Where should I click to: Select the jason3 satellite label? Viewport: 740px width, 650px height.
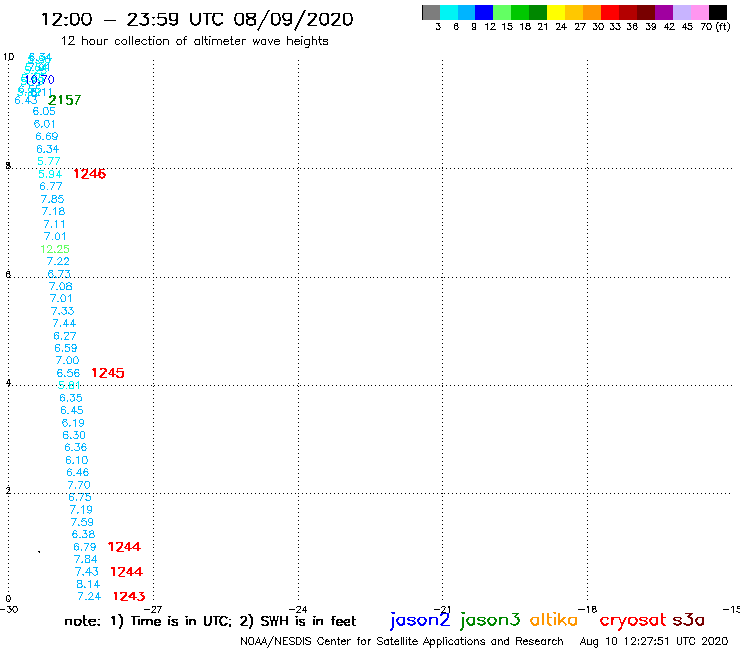[490, 620]
